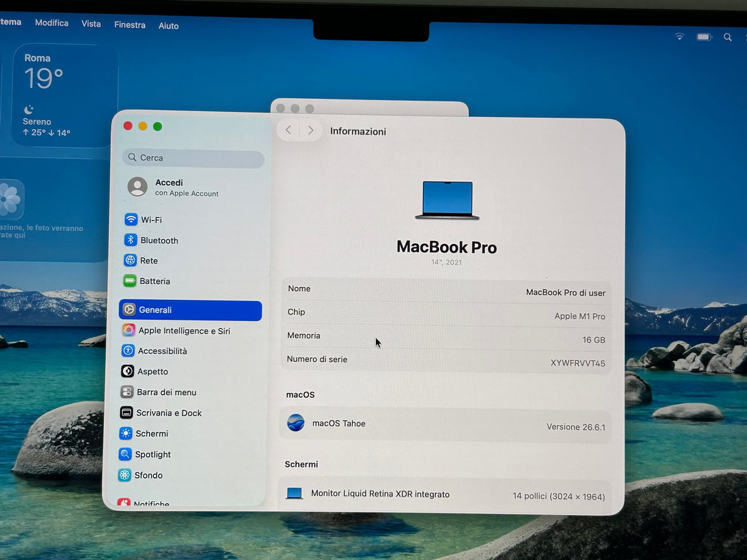Click the built-in monitor laptop icon
This screenshot has width=747, height=560.
click(x=294, y=493)
